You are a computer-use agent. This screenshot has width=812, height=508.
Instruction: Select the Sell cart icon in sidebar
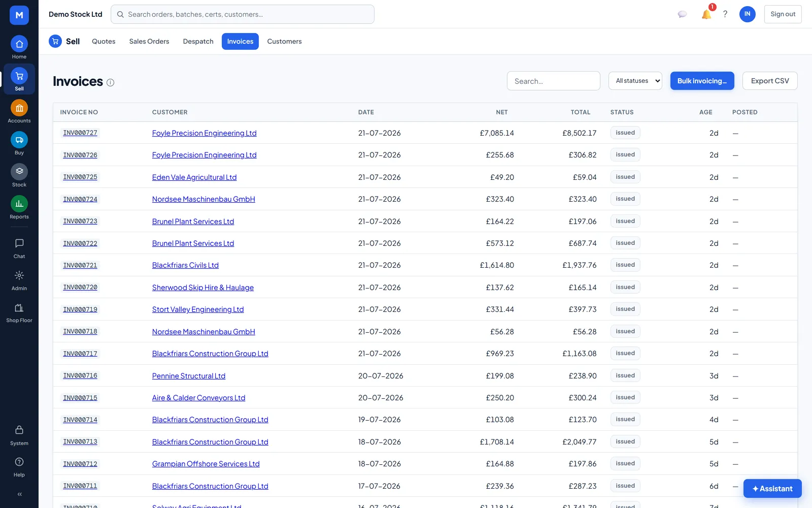coord(19,76)
